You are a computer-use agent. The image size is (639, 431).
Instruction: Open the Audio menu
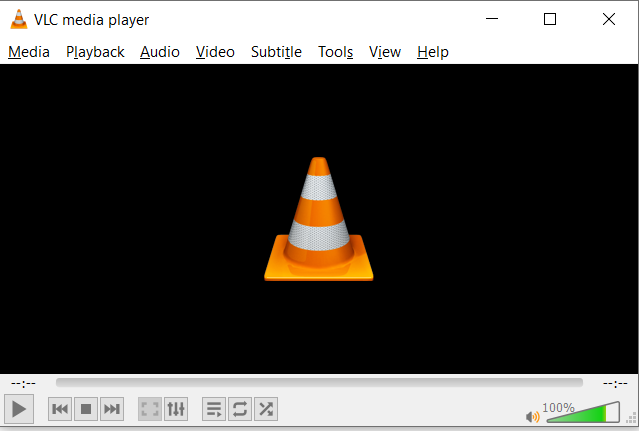(x=160, y=52)
